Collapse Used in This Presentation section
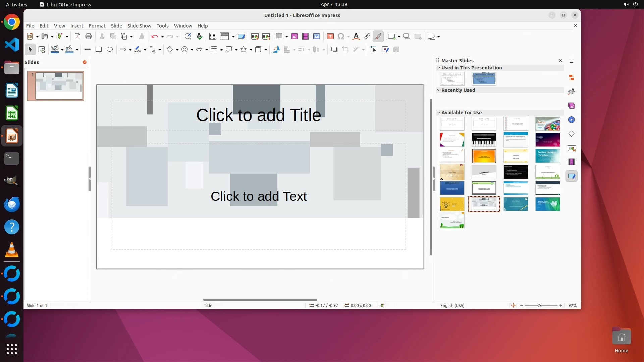 coord(438,68)
